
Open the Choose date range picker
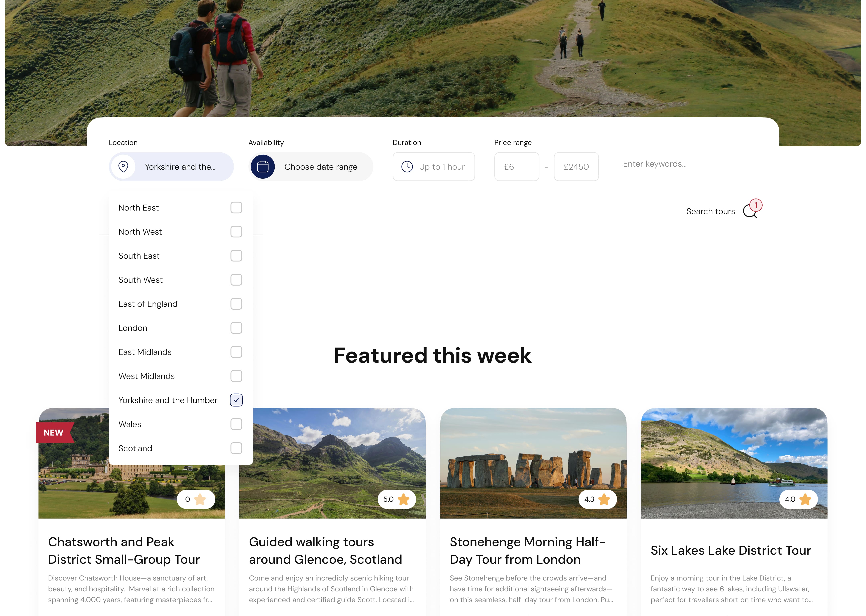point(311,166)
